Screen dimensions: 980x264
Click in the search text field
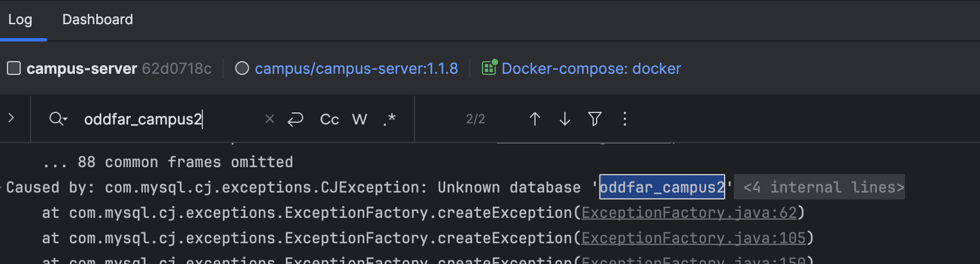coord(167,119)
